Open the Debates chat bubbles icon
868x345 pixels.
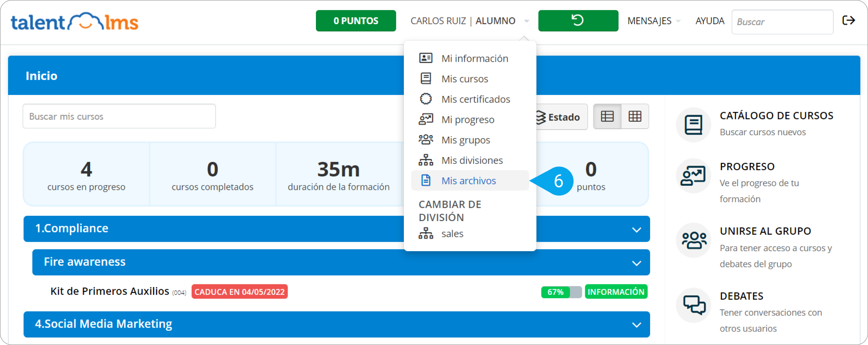693,305
